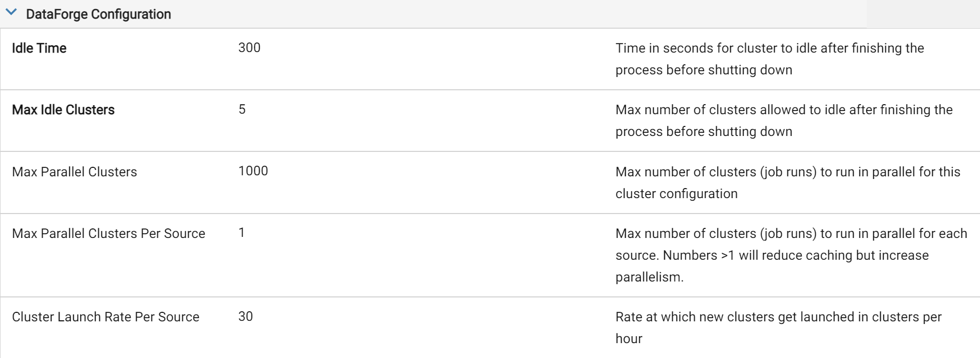Edit the Max Parallel Clusters value 1000
Image resolution: width=980 pixels, height=358 pixels.
253,171
